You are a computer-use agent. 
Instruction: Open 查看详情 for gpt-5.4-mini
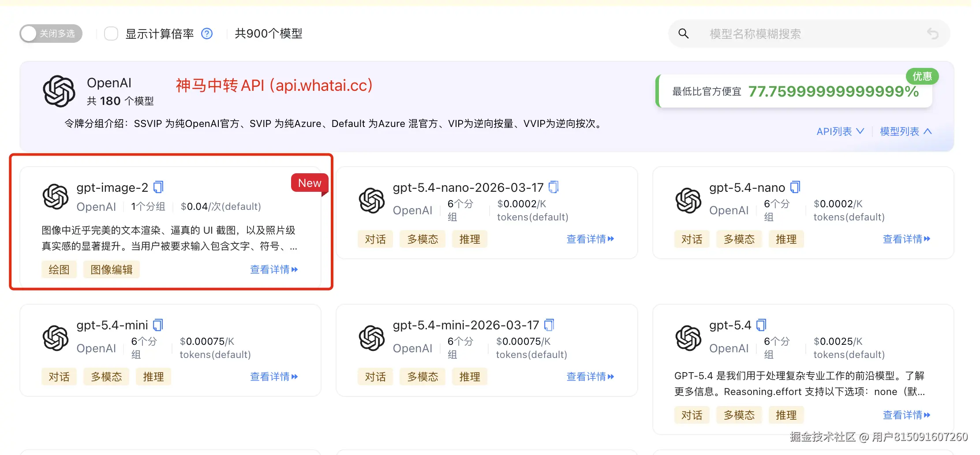click(x=274, y=377)
